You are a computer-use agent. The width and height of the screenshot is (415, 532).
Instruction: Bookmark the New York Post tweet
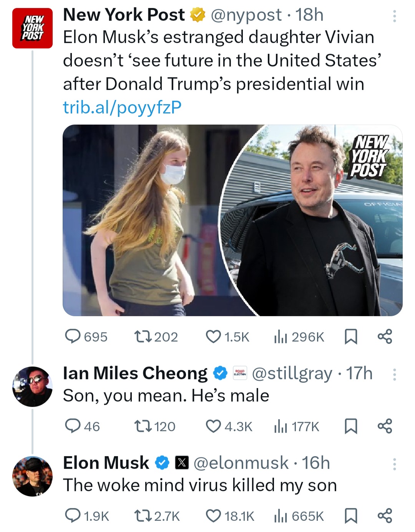click(350, 337)
